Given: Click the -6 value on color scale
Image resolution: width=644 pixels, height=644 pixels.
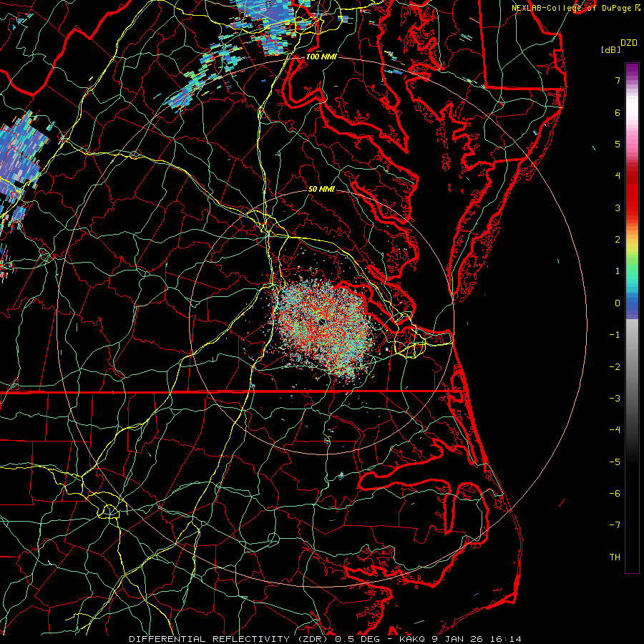Looking at the screenshot, I should tap(615, 494).
